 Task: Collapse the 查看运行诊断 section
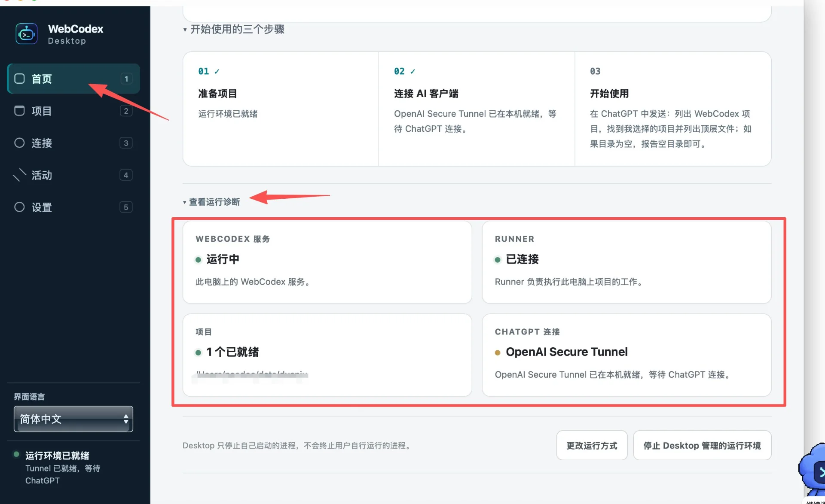pos(211,202)
